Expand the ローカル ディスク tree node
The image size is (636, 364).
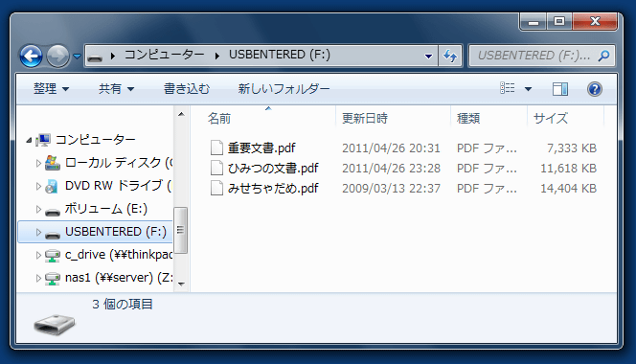38,163
